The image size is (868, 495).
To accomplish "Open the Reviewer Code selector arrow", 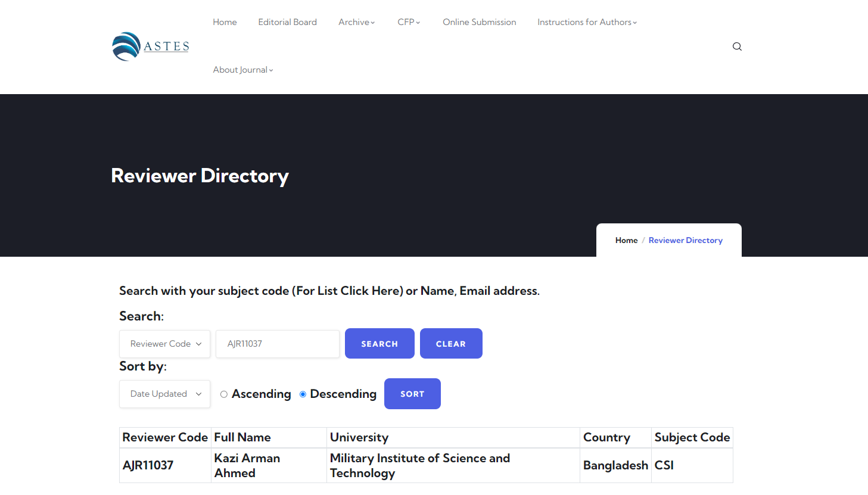I will (x=198, y=344).
